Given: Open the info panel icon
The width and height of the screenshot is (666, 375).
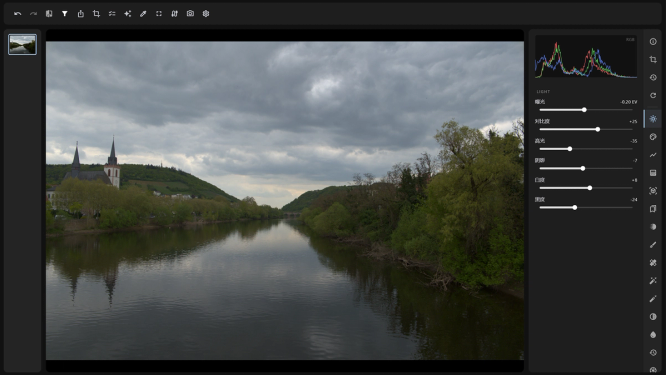Looking at the screenshot, I should pyautogui.click(x=653, y=41).
